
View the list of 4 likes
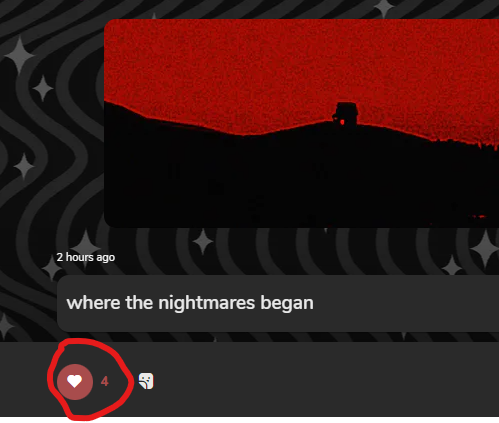pyautogui.click(x=105, y=381)
